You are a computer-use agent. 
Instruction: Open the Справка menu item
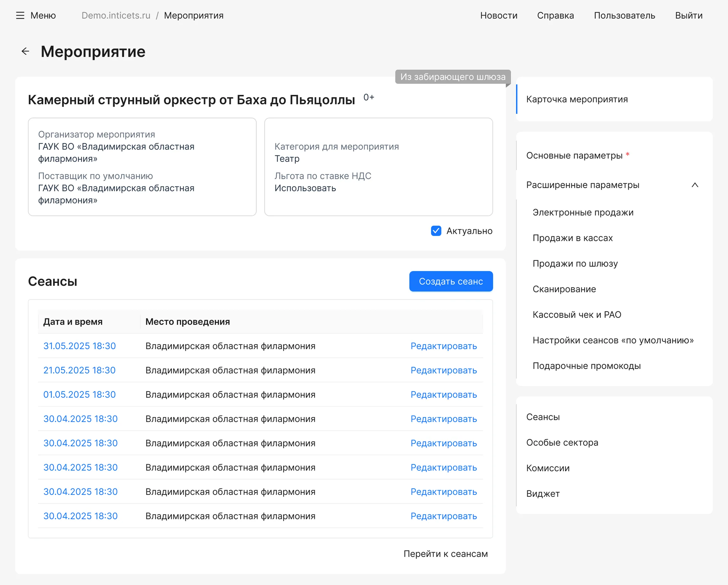click(x=556, y=15)
